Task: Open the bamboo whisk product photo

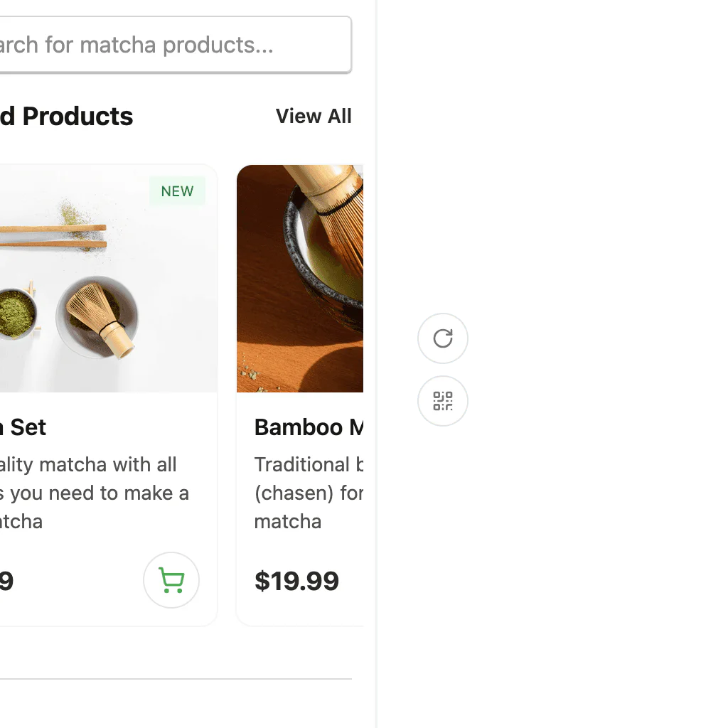Action: pos(300,278)
